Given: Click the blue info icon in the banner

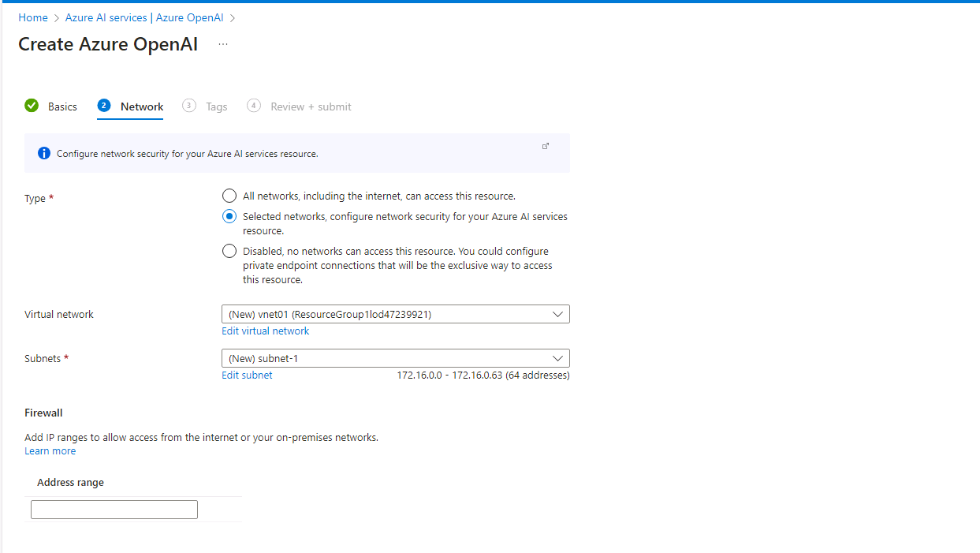Looking at the screenshot, I should (44, 153).
